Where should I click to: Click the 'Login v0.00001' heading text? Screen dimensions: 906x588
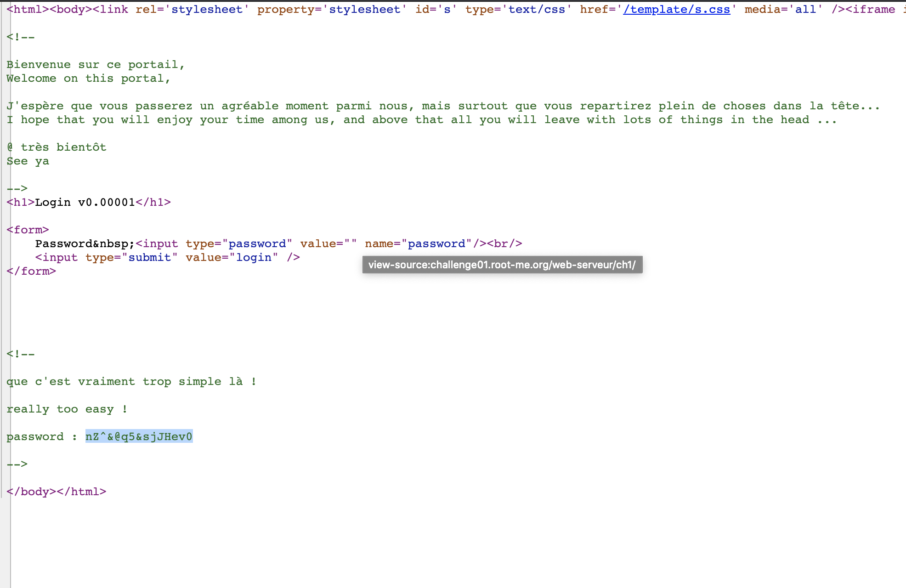pyautogui.click(x=85, y=203)
